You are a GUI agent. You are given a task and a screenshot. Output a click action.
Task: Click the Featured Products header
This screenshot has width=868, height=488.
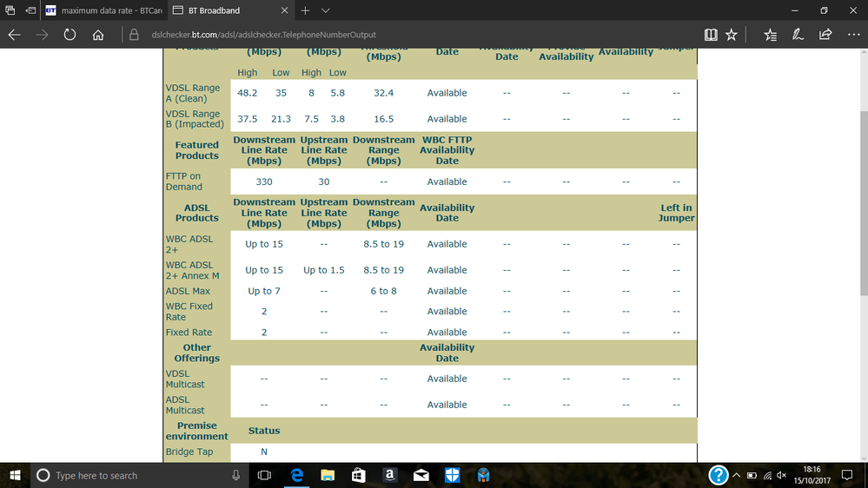pyautogui.click(x=197, y=150)
